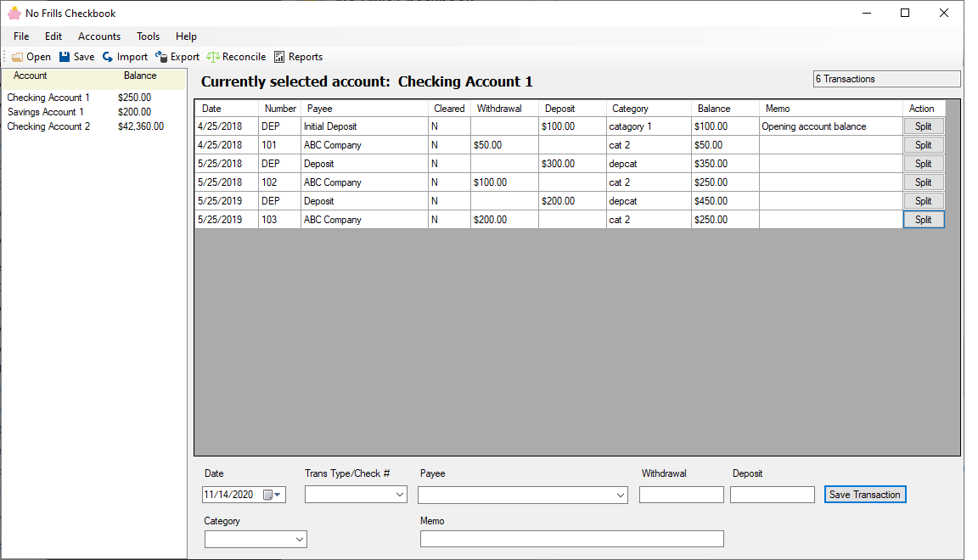The image size is (978, 560).
Task: Save the checkbook with the Save toolbar icon
Action: click(x=76, y=56)
